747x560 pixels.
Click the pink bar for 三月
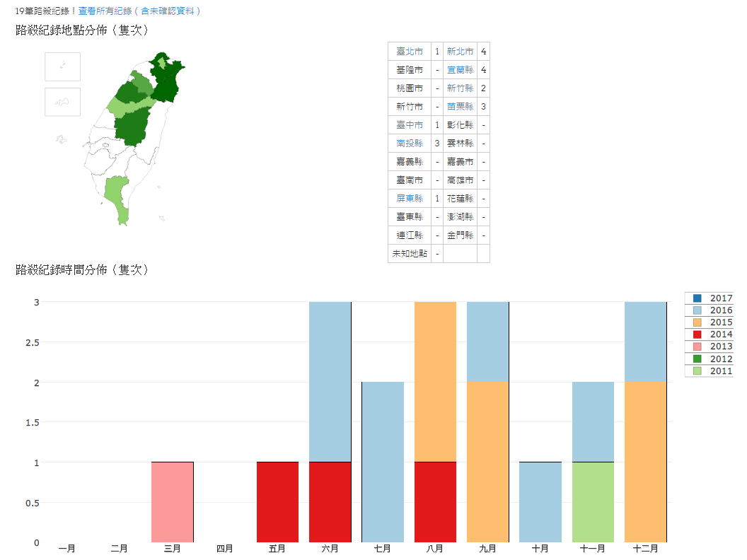click(x=172, y=502)
